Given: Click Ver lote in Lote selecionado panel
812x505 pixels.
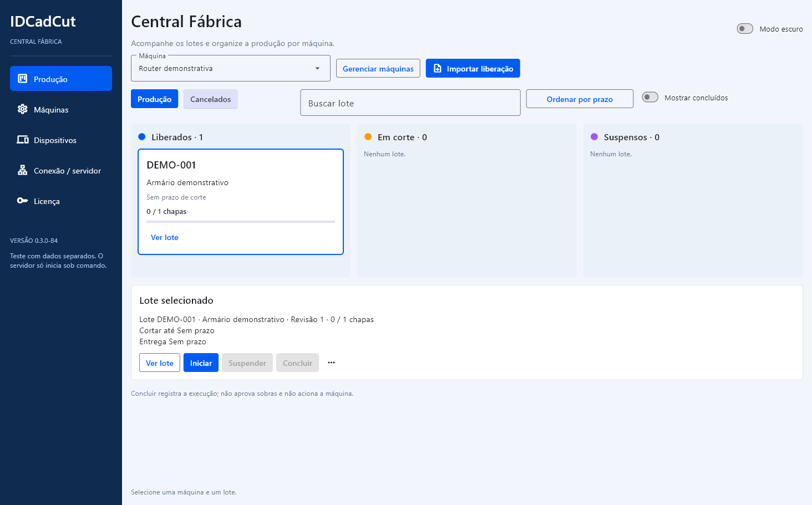Looking at the screenshot, I should coord(160,363).
